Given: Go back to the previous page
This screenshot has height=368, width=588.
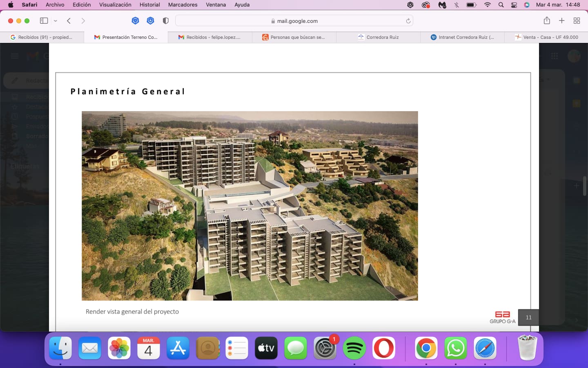Looking at the screenshot, I should click(x=69, y=21).
